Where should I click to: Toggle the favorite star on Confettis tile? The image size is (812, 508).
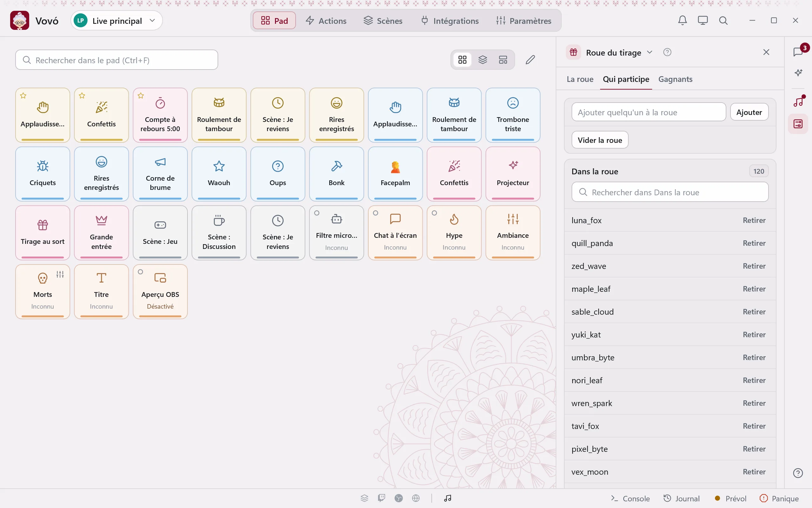pyautogui.click(x=82, y=96)
